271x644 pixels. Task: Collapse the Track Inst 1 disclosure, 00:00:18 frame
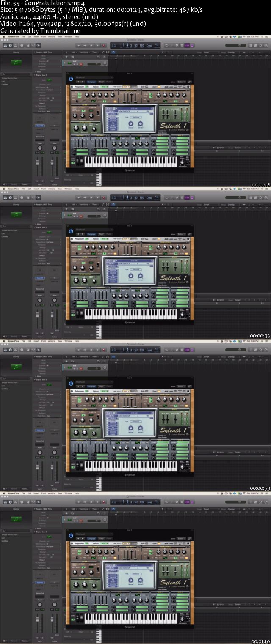click(35, 75)
